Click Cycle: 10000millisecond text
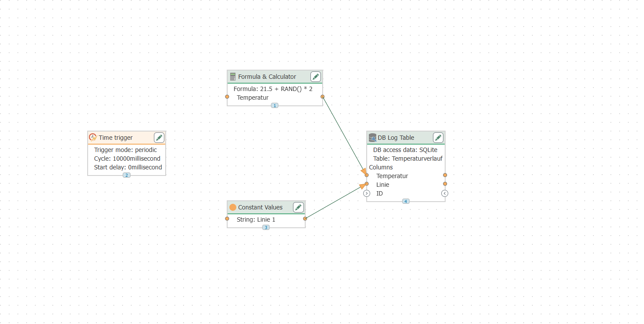The image size is (644, 324). (x=127, y=159)
